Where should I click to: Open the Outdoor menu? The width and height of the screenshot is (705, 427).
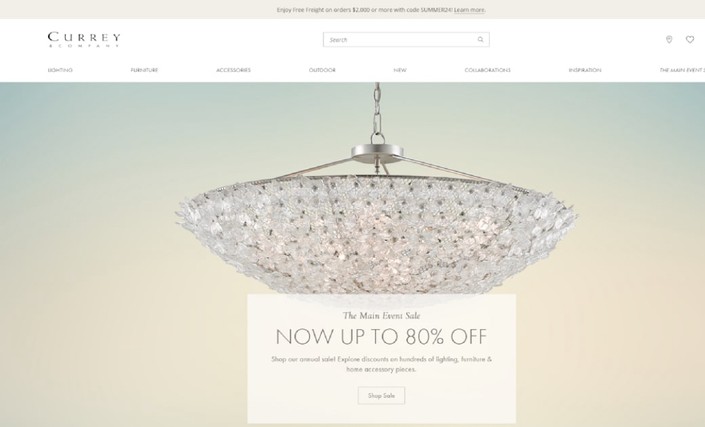pos(322,70)
